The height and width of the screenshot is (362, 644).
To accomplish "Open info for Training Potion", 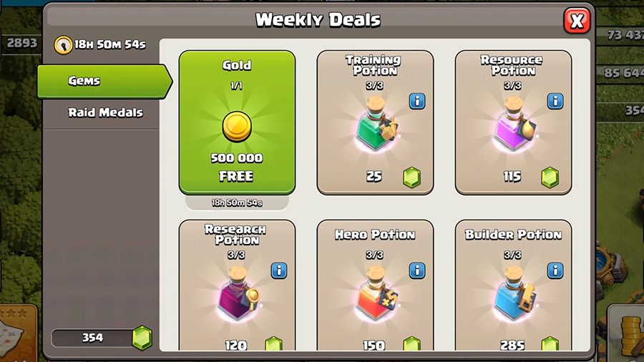I will click(x=417, y=101).
